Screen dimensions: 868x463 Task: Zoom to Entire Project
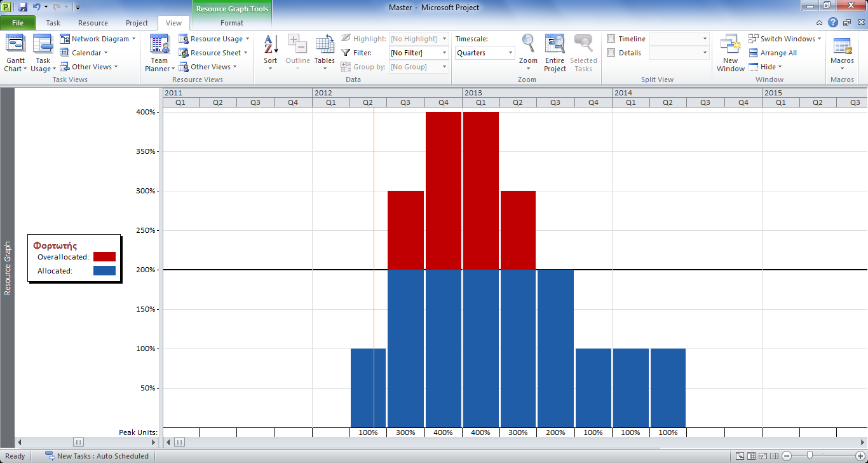[555, 53]
